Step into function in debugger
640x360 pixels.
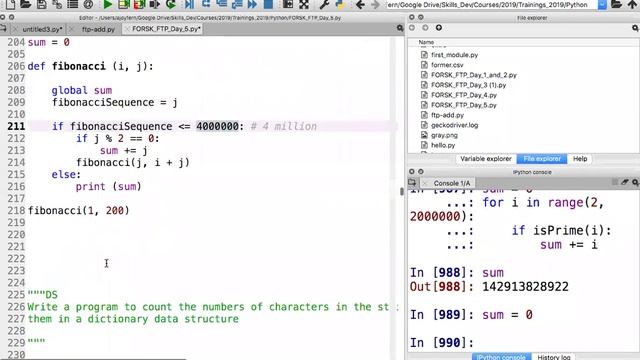[x=221, y=4]
